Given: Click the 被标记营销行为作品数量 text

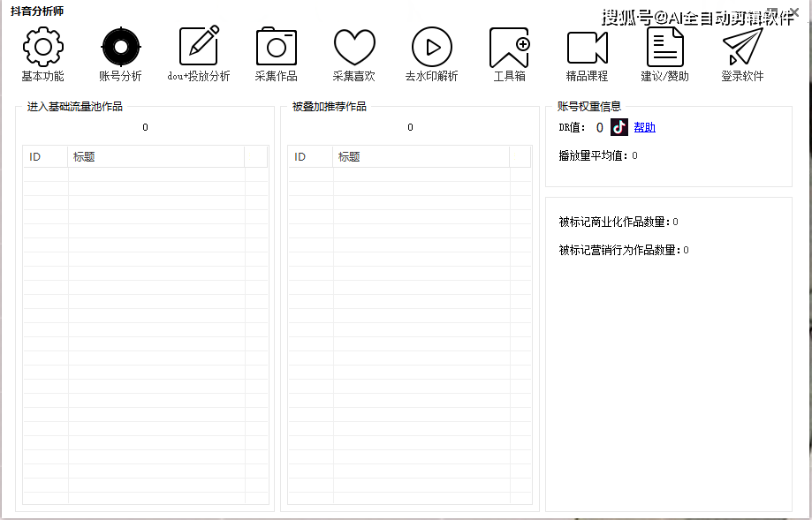Looking at the screenshot, I should [x=620, y=251].
